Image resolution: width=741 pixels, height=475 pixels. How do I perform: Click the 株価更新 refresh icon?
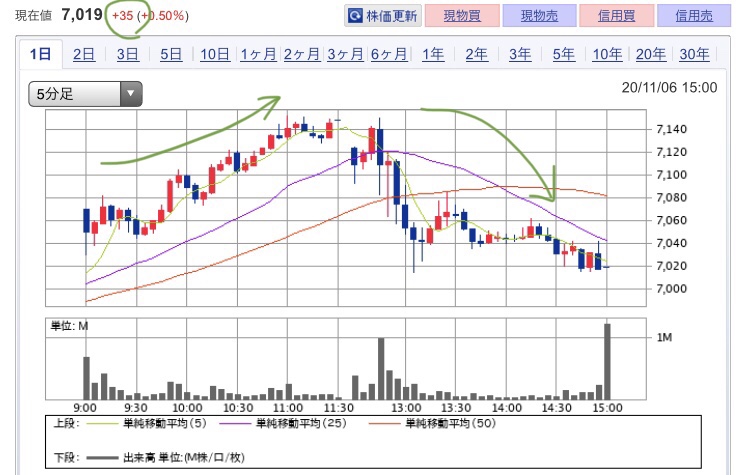[354, 16]
